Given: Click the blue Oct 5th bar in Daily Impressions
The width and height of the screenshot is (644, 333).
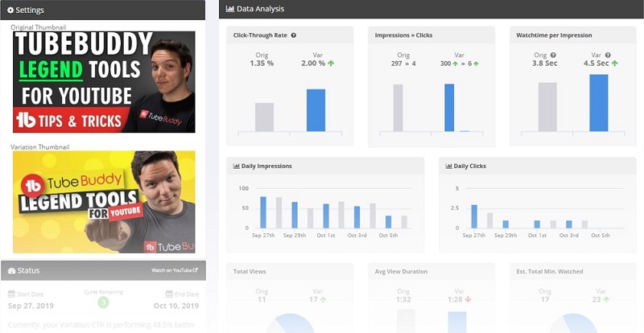Looking at the screenshot, I should tap(388, 222).
